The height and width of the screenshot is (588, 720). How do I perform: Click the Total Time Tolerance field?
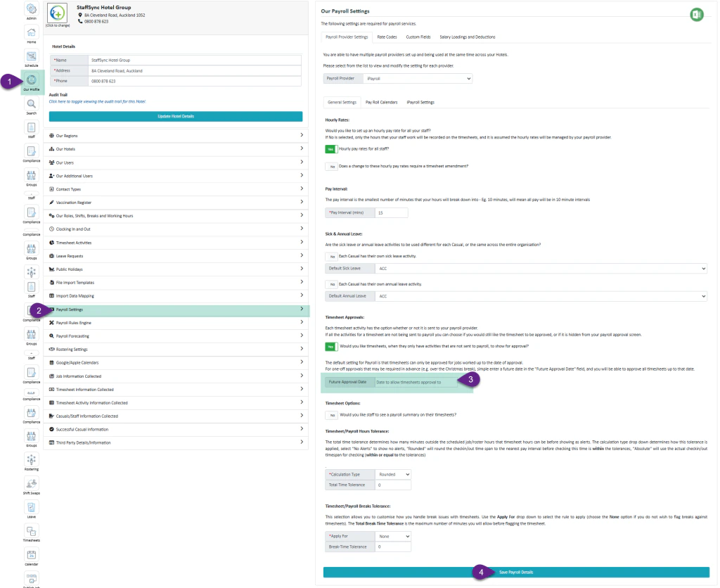tap(393, 485)
